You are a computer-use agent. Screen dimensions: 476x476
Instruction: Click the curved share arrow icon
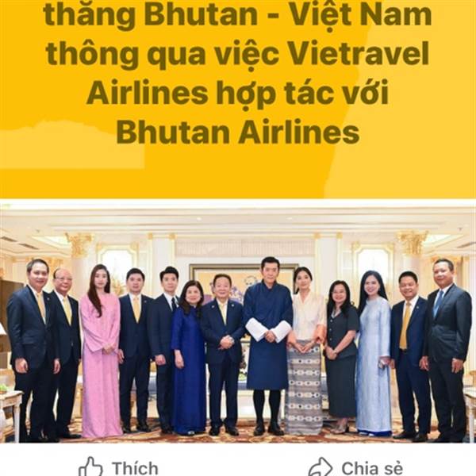coord(321,467)
